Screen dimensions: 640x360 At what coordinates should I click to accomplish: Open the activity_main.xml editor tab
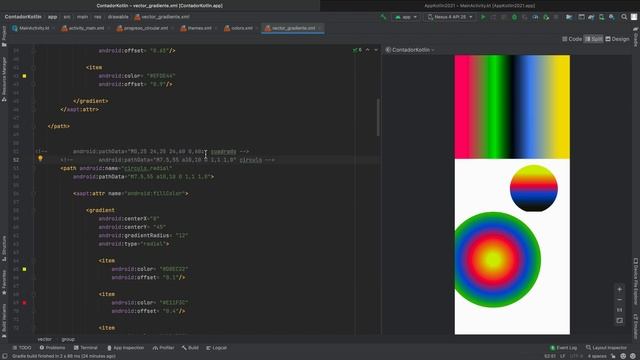pos(83,28)
